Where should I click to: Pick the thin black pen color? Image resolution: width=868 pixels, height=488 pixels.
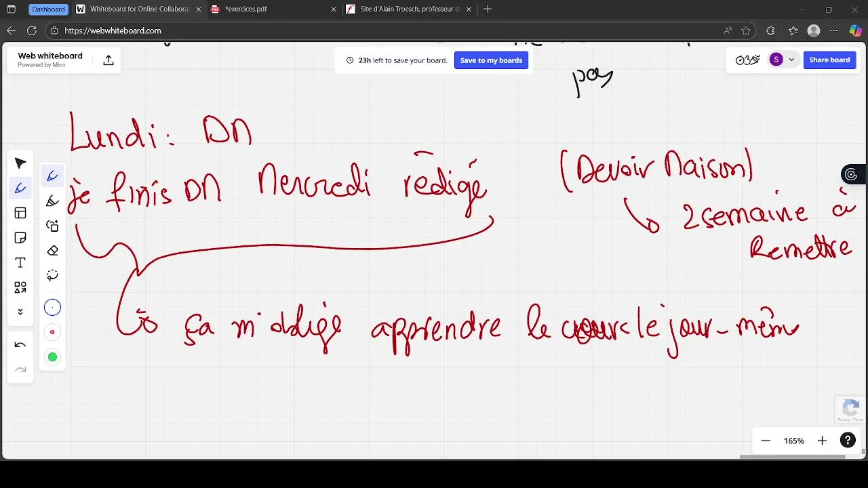click(x=52, y=308)
